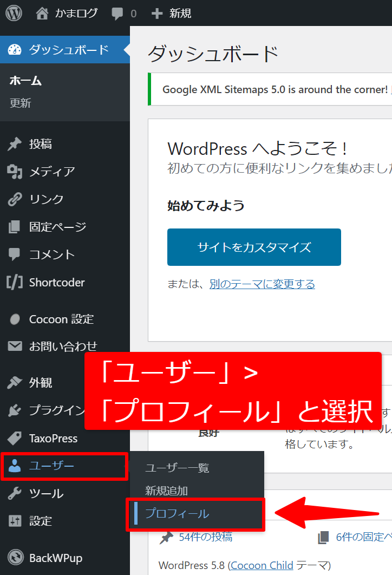
Task: Click the ダッシュボード gauge icon
Action: click(x=15, y=49)
